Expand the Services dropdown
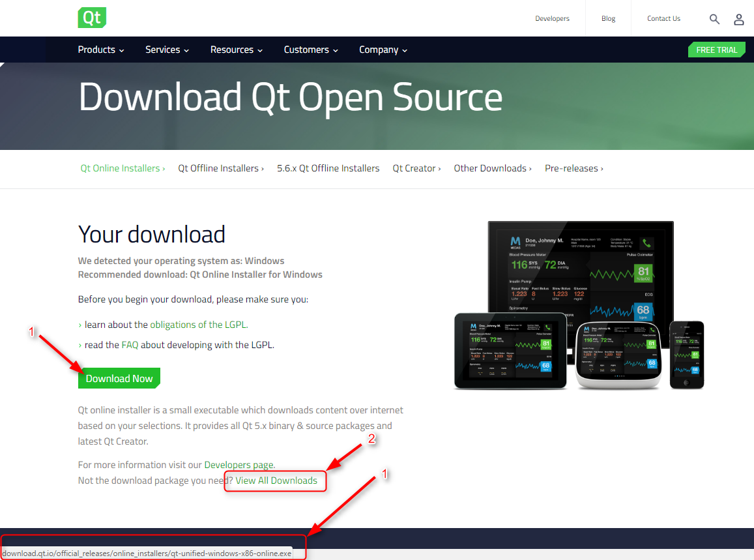754x560 pixels. point(167,50)
